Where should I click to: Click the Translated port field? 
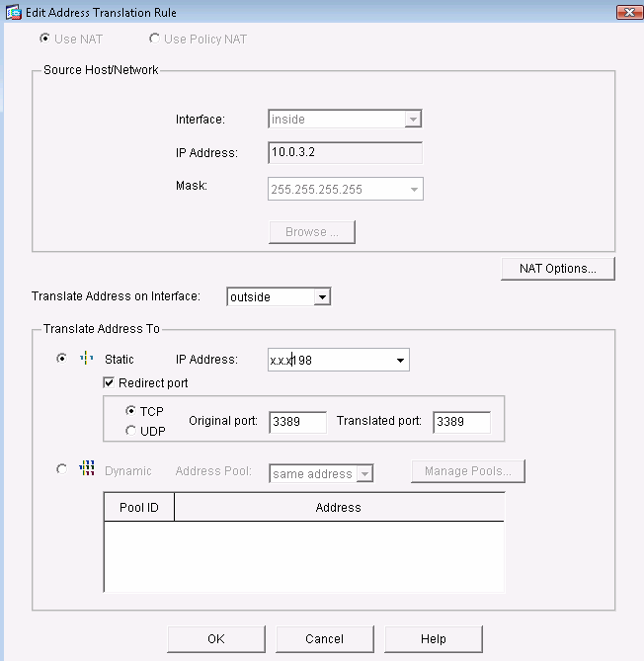pyautogui.click(x=462, y=422)
